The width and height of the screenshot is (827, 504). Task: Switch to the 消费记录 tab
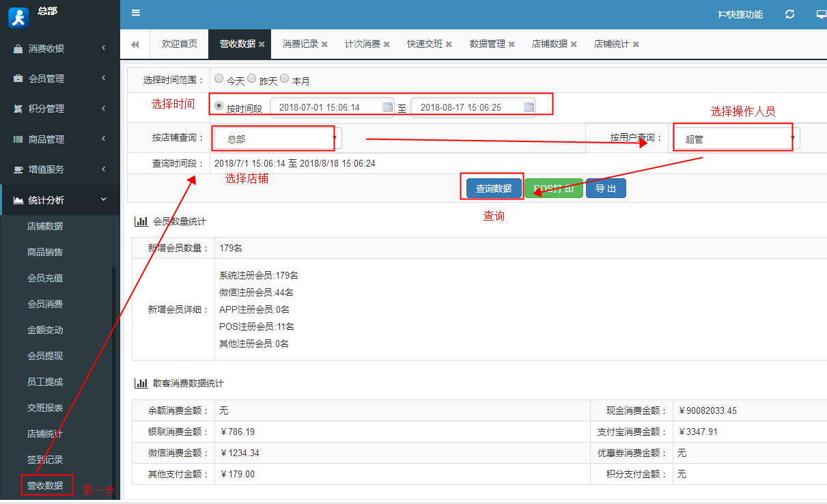(300, 43)
